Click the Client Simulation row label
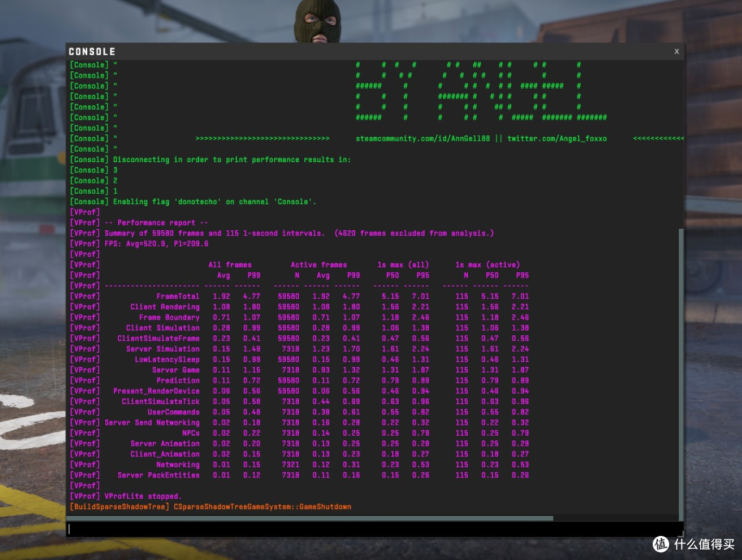 pyautogui.click(x=163, y=328)
